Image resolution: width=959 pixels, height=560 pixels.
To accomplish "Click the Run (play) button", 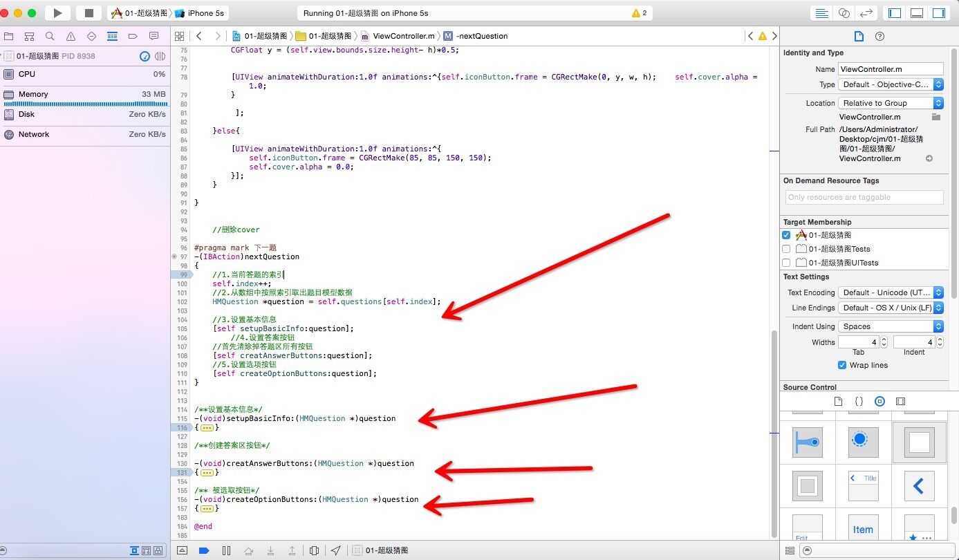I will pyautogui.click(x=58, y=13).
